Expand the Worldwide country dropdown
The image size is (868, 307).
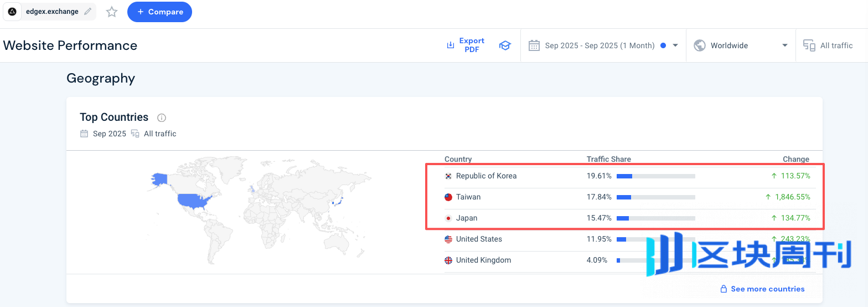[741, 45]
